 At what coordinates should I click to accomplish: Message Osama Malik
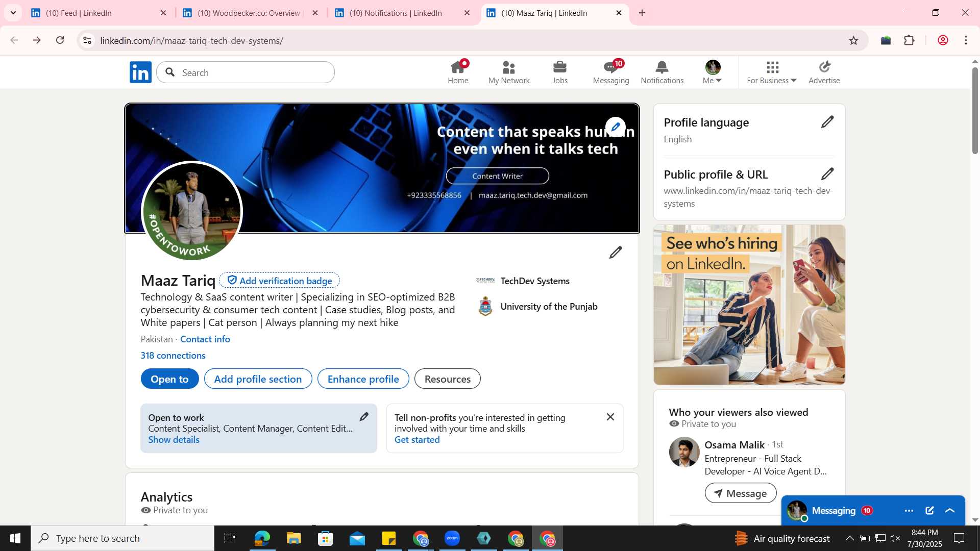point(741,493)
